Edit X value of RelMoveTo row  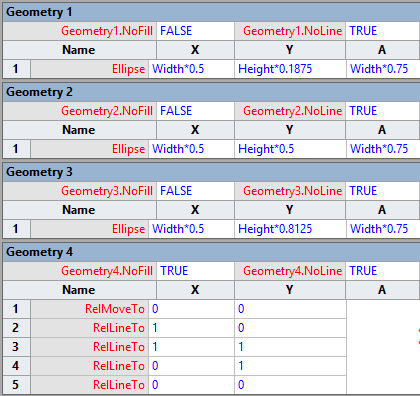pyautogui.click(x=192, y=309)
